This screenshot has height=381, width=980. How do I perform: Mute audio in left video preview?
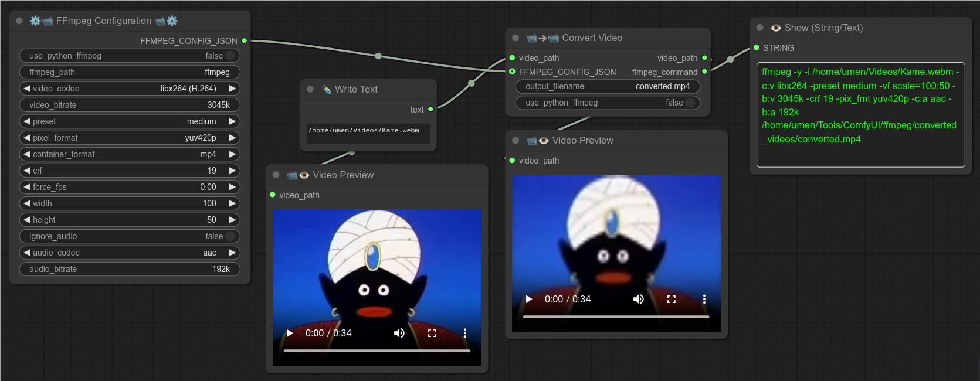point(399,333)
